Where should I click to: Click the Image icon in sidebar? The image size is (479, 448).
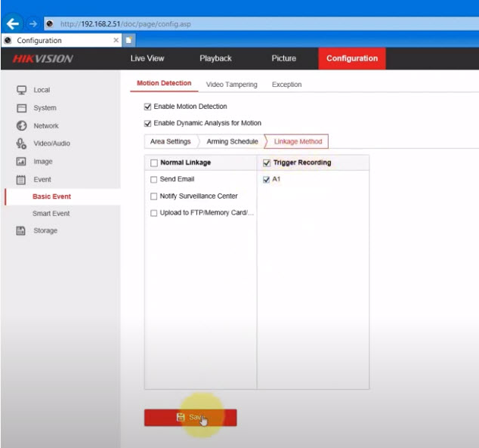[21, 162]
